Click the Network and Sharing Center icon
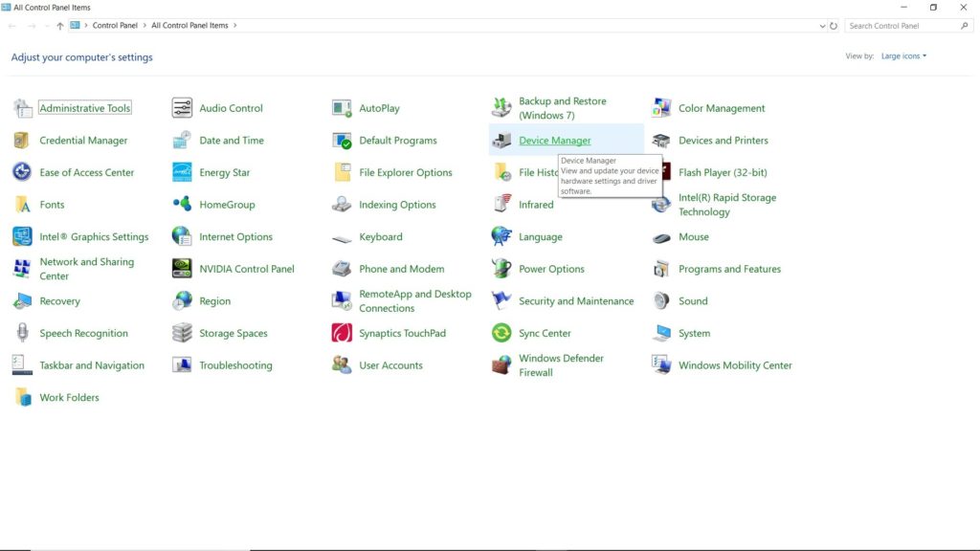Image resolution: width=980 pixels, height=551 pixels. [x=23, y=269]
